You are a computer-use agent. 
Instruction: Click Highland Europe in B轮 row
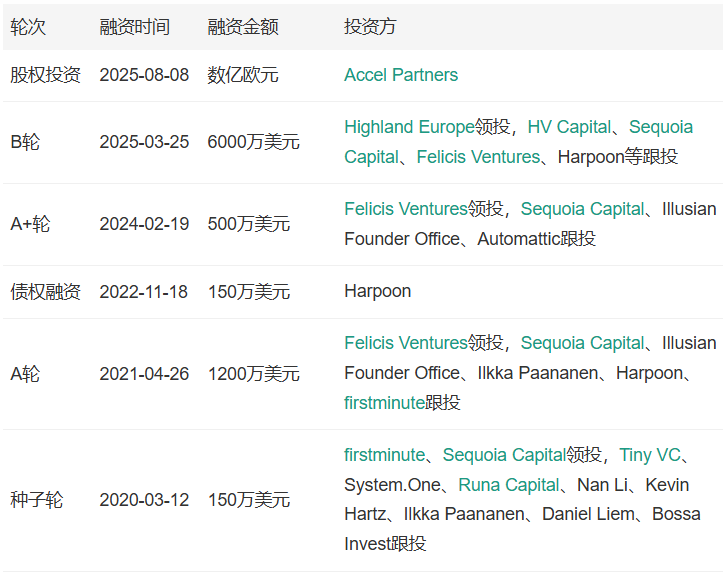coord(408,127)
